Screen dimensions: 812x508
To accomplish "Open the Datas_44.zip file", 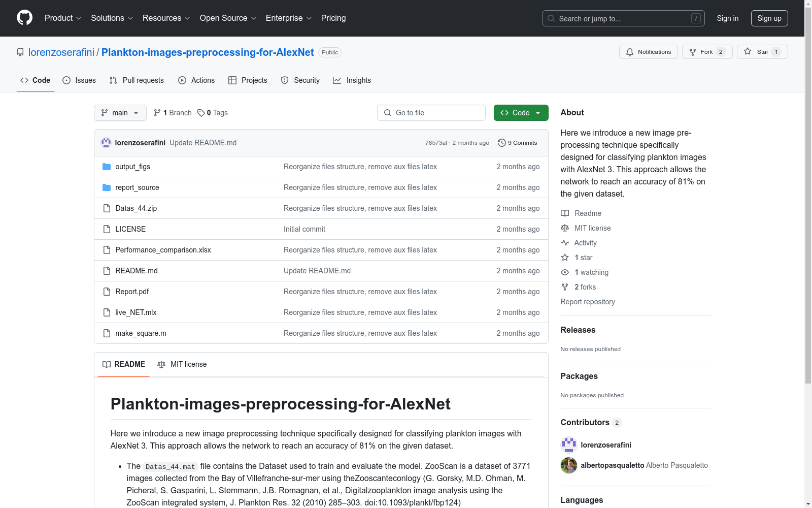I will [x=136, y=208].
